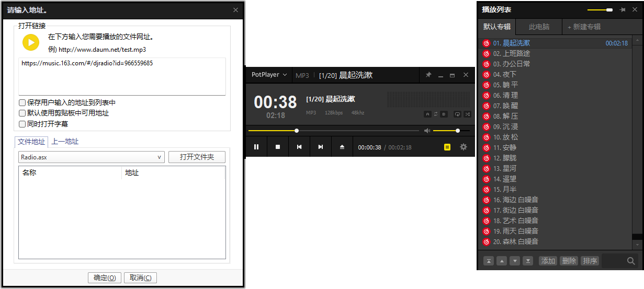The height and width of the screenshot is (289, 644).
Task: Select the 默认专辑 playlist tab
Action: pos(497,27)
